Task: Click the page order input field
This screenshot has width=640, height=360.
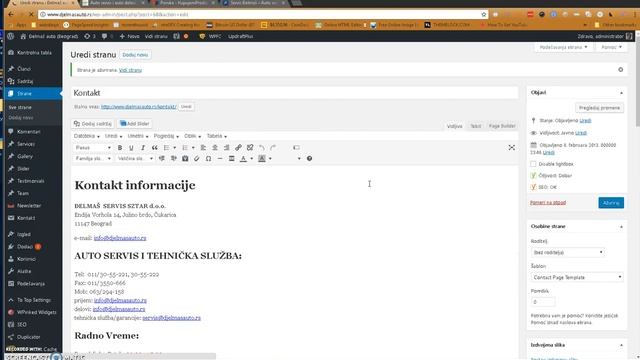Action: (x=543, y=302)
